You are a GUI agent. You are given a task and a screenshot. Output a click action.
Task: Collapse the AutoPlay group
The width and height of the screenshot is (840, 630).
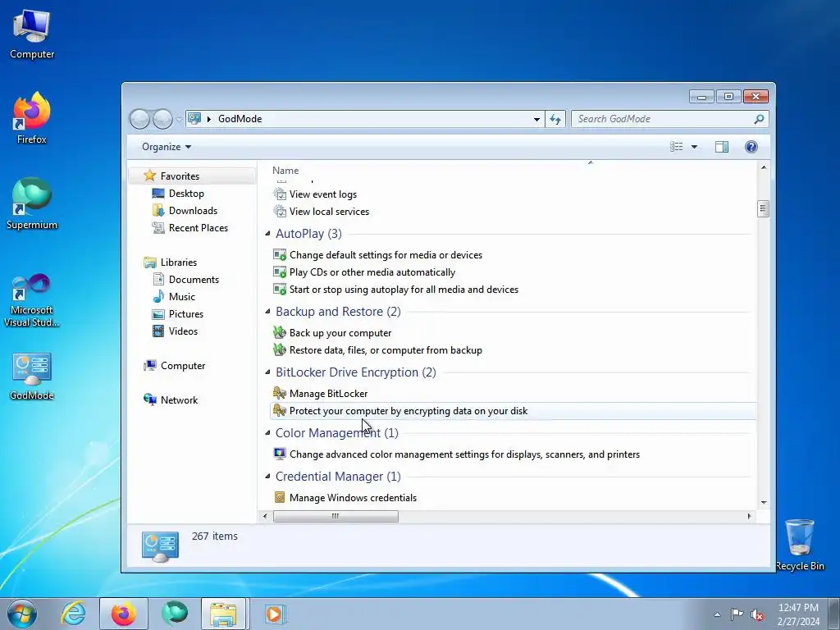[267, 234]
